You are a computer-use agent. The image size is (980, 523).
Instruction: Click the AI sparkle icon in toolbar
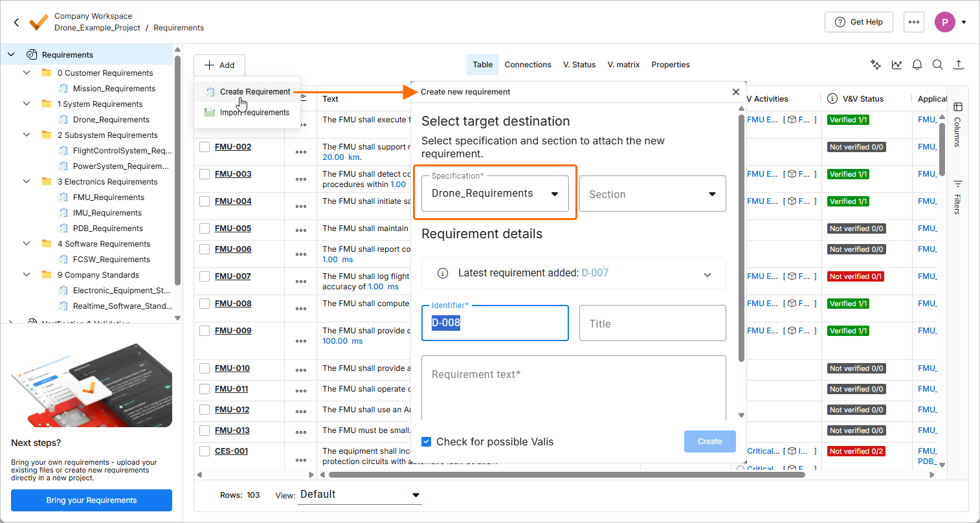click(x=876, y=65)
